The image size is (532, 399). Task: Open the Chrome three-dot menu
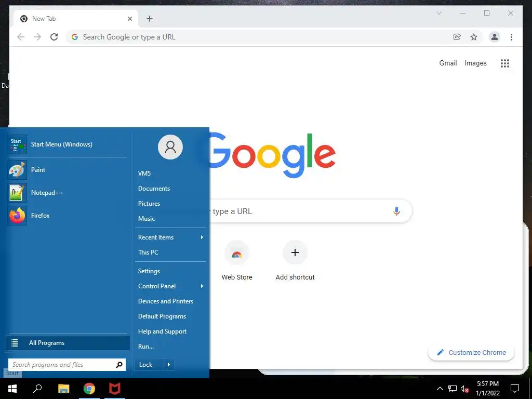511,37
